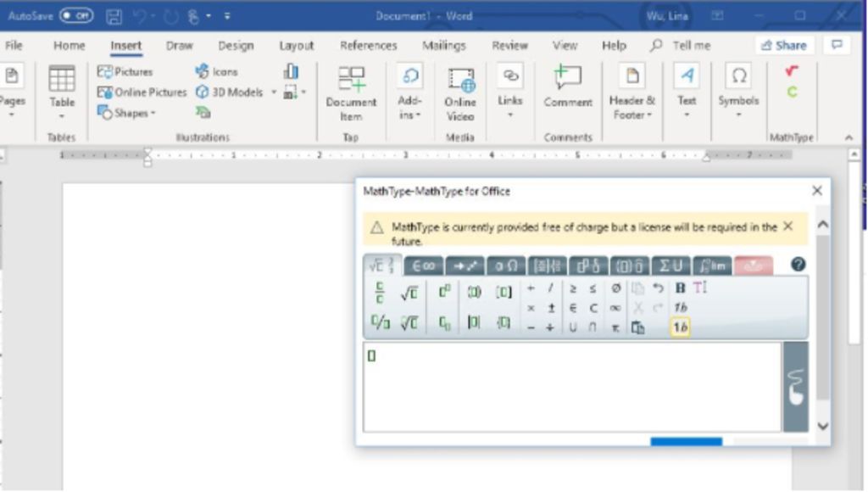868x492 pixels.
Task: Switch to handwriting input mode
Action: pyautogui.click(x=795, y=386)
